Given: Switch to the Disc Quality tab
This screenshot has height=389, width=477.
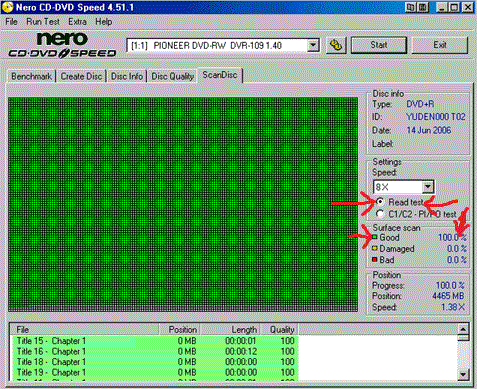Looking at the screenshot, I should pos(172,76).
